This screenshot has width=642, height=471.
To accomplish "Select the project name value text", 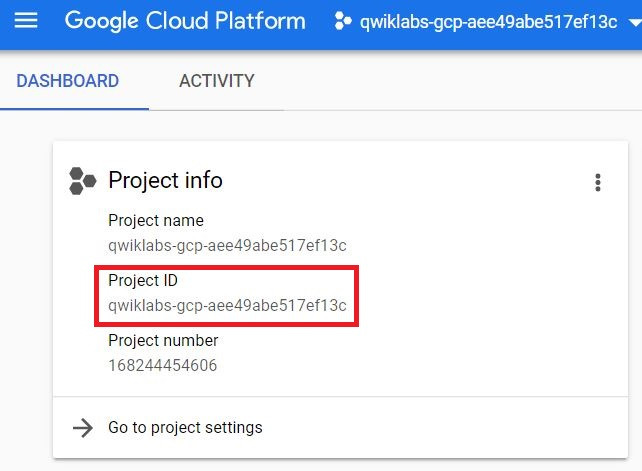I will [x=227, y=245].
